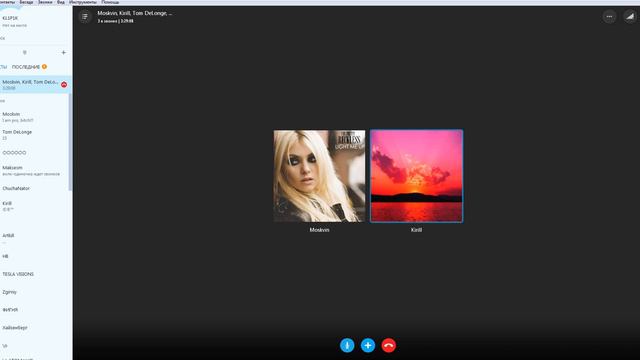This screenshot has width=640, height=360.
Task: Mute the microphone in the call
Action: coord(347,345)
